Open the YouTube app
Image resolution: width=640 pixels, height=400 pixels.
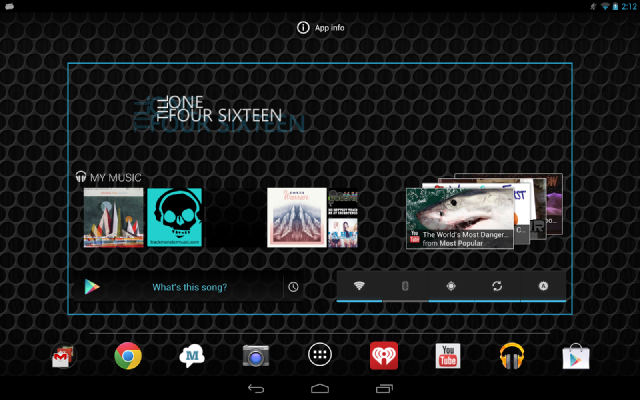(x=448, y=356)
